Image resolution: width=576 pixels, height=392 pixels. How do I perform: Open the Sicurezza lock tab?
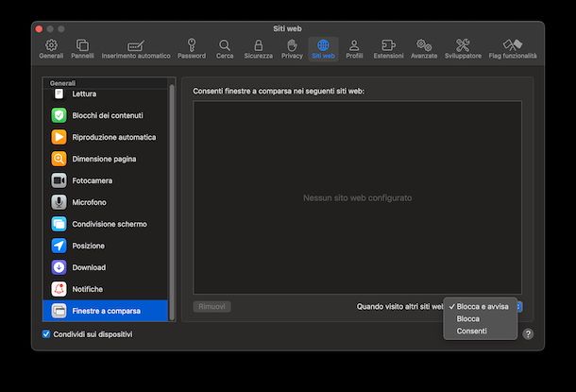pos(257,48)
